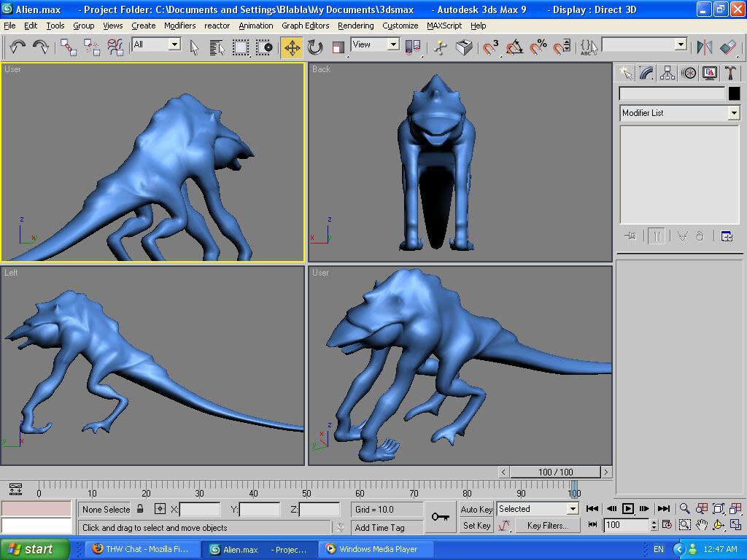Toggle the Percent Snap

538,47
